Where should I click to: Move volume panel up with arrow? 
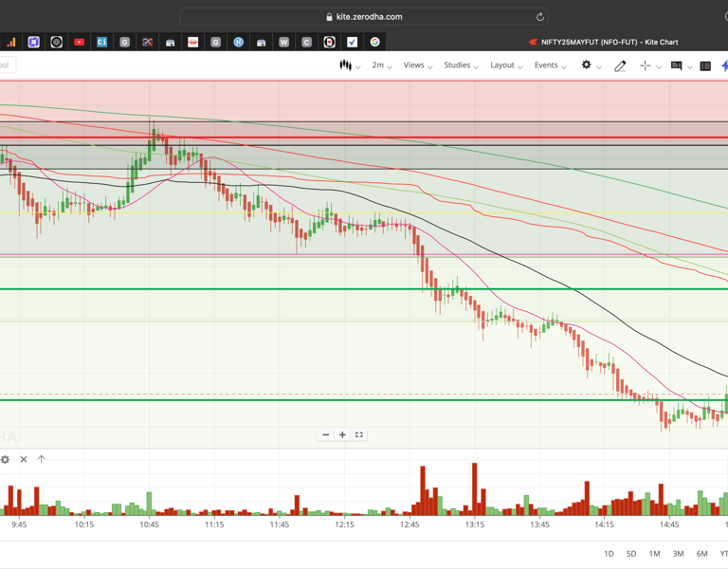click(x=42, y=459)
